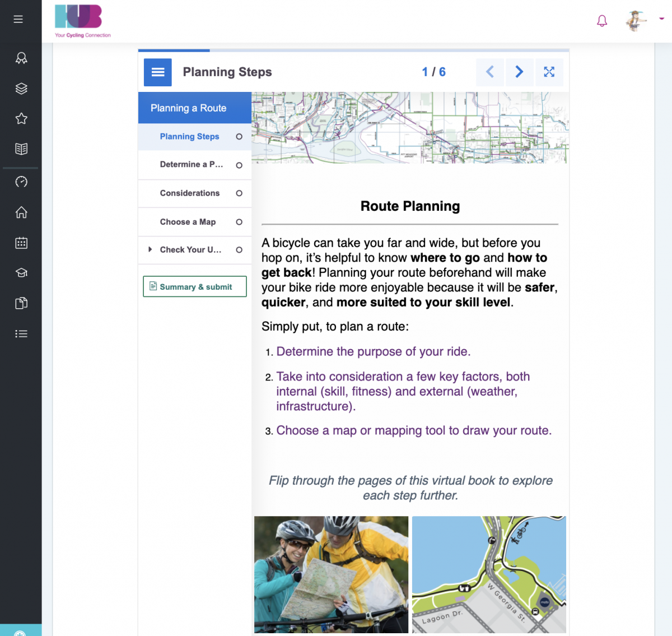Image resolution: width=672 pixels, height=636 pixels.
Task: Click the notification bell icon
Action: [602, 21]
